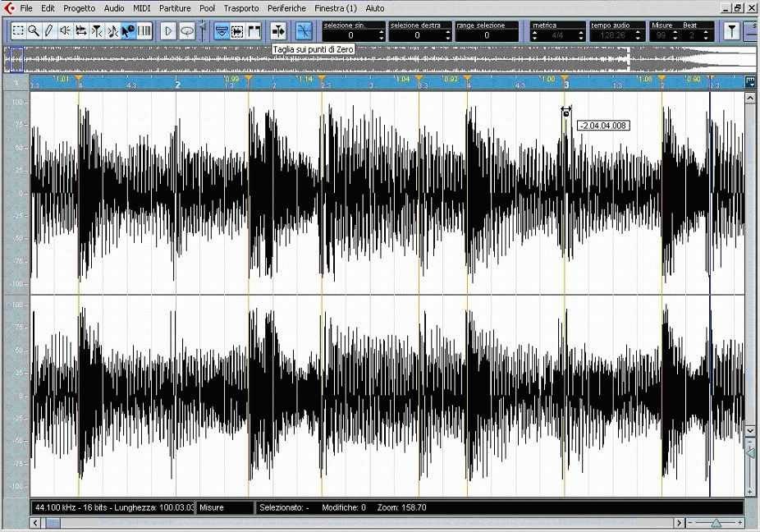
Task: Click the Play audition button
Action: (168, 31)
